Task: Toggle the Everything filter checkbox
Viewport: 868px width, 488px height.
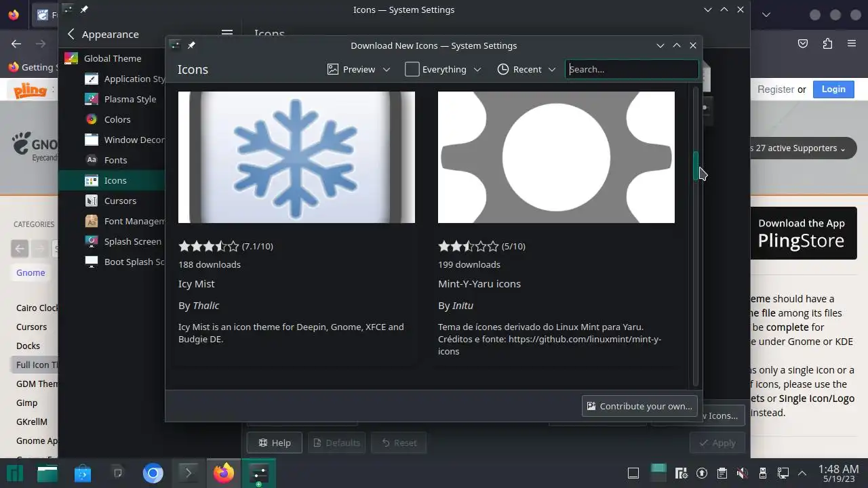Action: click(412, 69)
